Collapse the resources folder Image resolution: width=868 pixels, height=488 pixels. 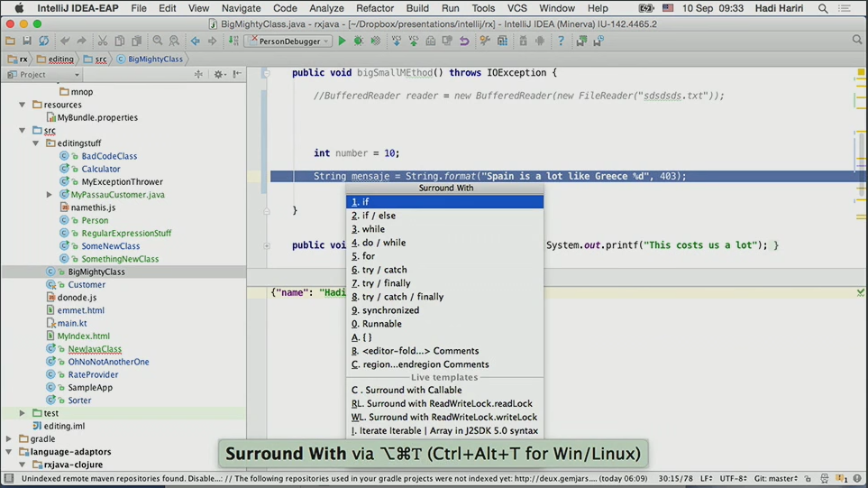pyautogui.click(x=23, y=105)
